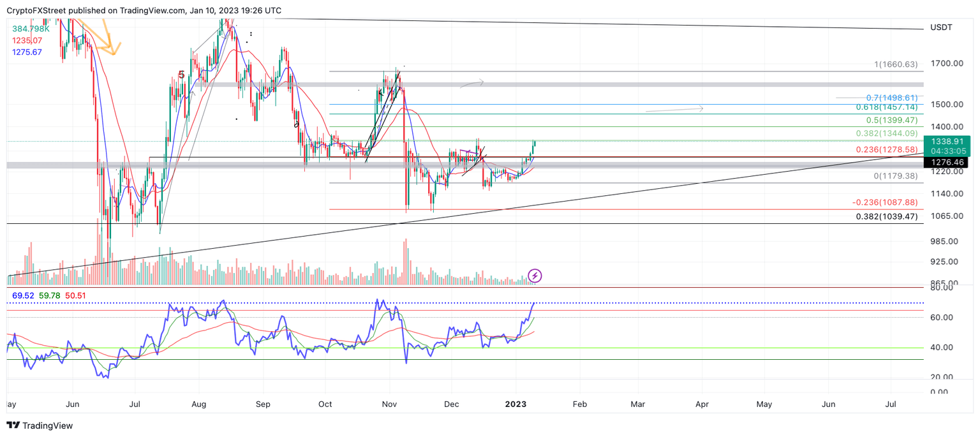This screenshot has height=437, width=980.
Task: Click the 2023 label on the time axis
Action: pyautogui.click(x=516, y=404)
